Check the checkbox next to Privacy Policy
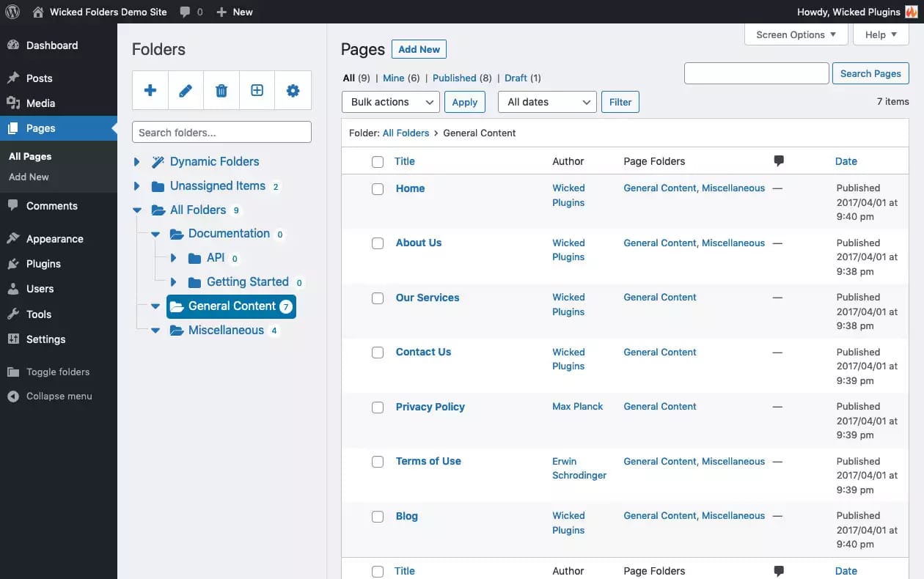Image resolution: width=924 pixels, height=579 pixels. click(x=378, y=407)
